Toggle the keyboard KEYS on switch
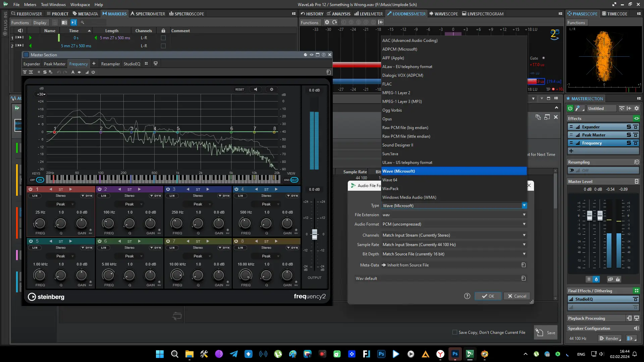This screenshot has height=362, width=644. pos(40,180)
